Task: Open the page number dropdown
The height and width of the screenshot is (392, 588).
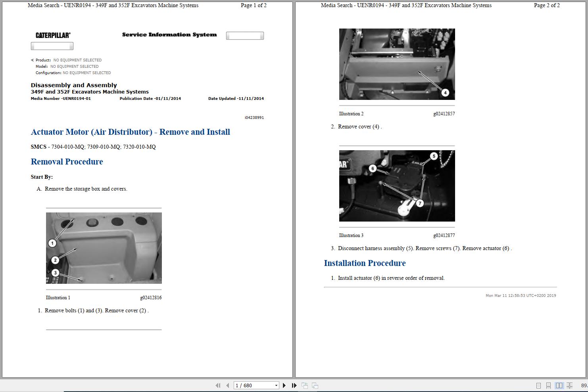Action: click(276, 385)
